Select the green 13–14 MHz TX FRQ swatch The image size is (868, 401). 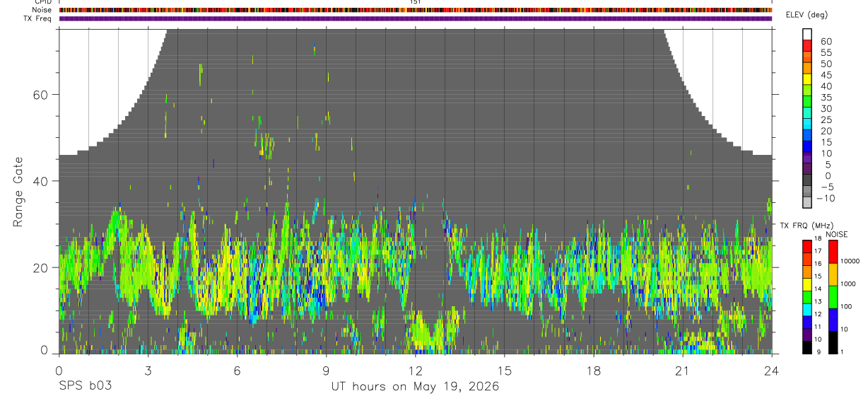(x=808, y=296)
